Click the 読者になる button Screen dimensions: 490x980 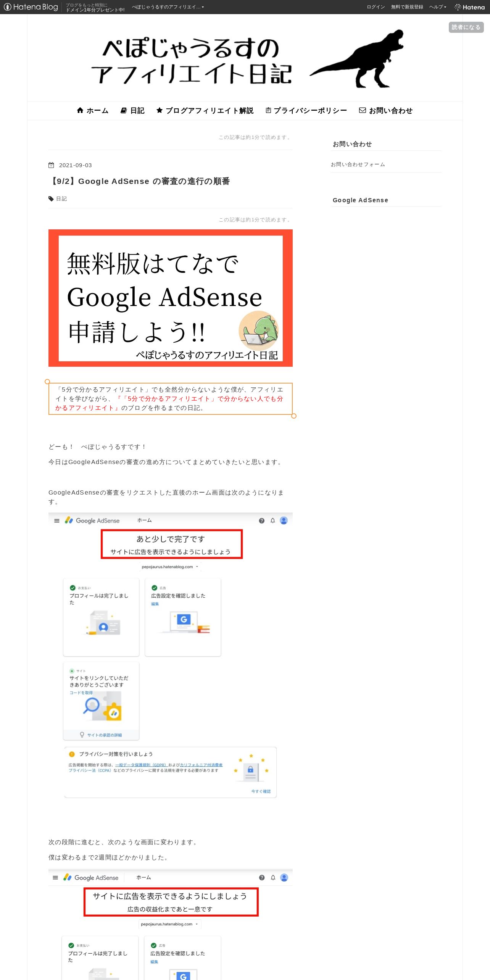pos(466,27)
